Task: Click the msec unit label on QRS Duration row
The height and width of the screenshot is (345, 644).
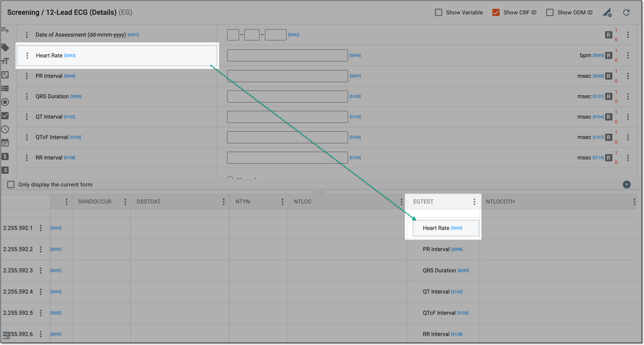Action: tap(584, 96)
